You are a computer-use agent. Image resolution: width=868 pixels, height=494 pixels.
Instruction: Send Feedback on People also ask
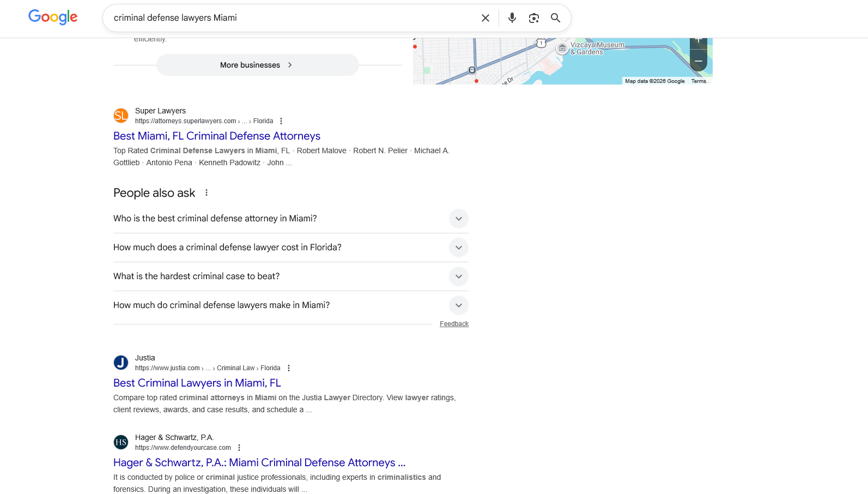pos(454,324)
